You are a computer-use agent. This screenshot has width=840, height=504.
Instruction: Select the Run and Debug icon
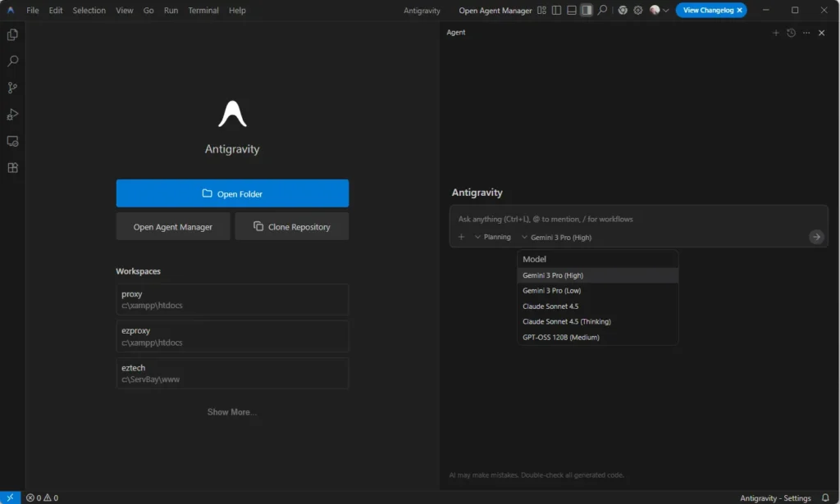point(11,114)
